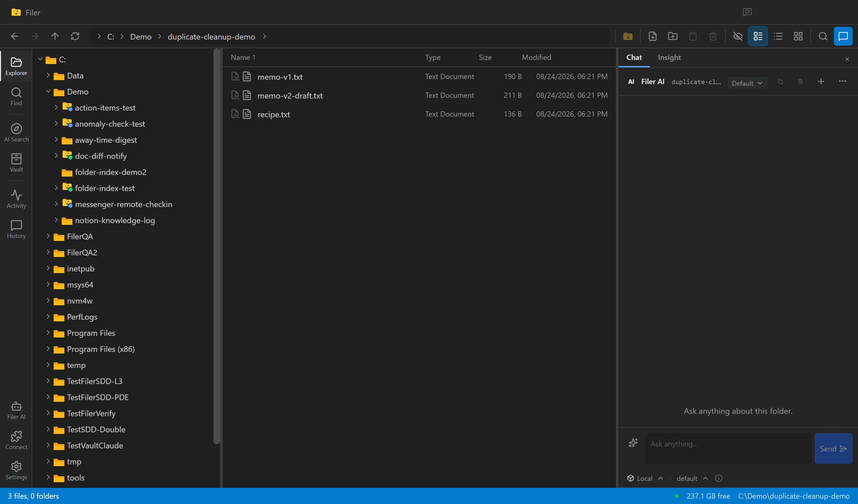Switch to the Chat tab
Screen dimensions: 858x504
[634, 58]
